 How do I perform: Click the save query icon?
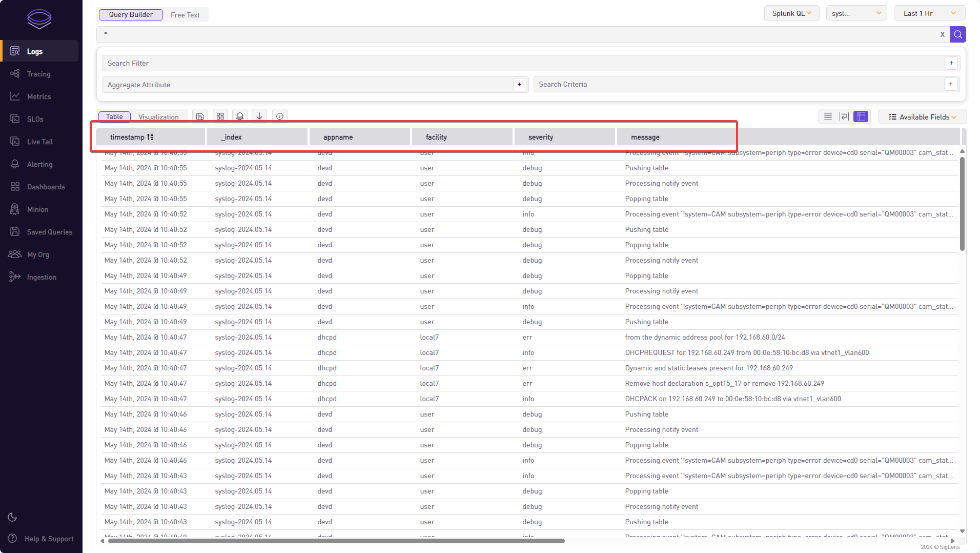200,116
